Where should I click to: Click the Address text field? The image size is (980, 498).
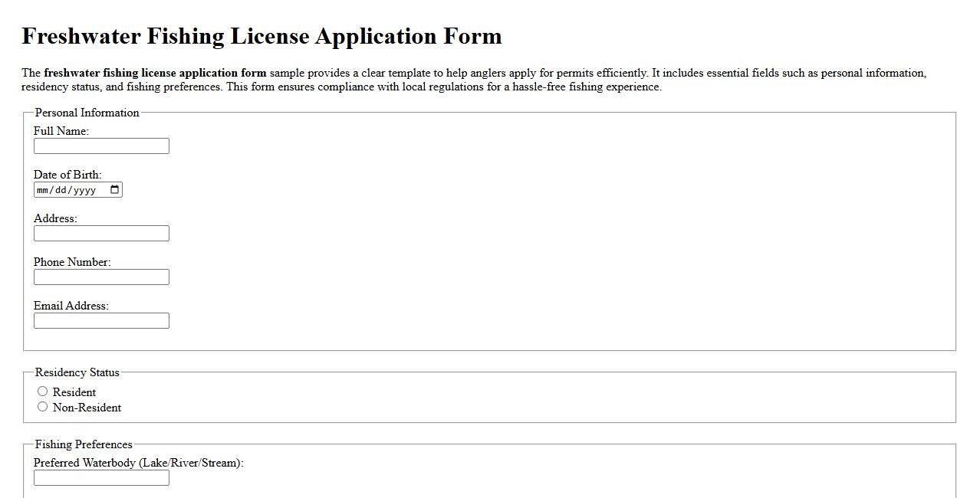click(101, 233)
